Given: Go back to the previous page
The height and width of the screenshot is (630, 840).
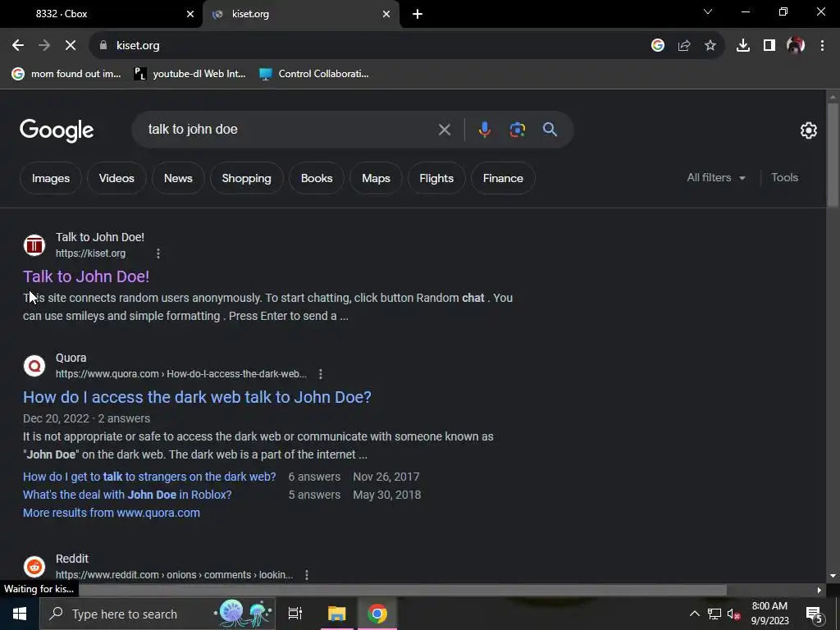Looking at the screenshot, I should pyautogui.click(x=18, y=46).
